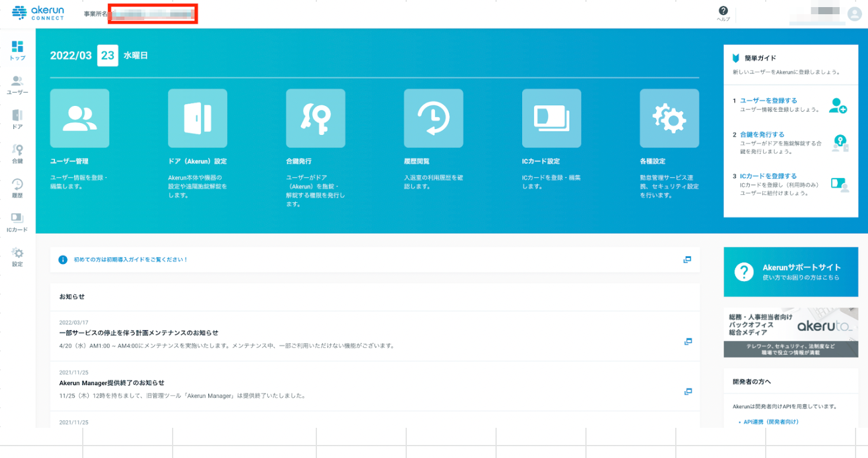
Task: Open the Akerunサポートサイト banner
Action: point(791,272)
